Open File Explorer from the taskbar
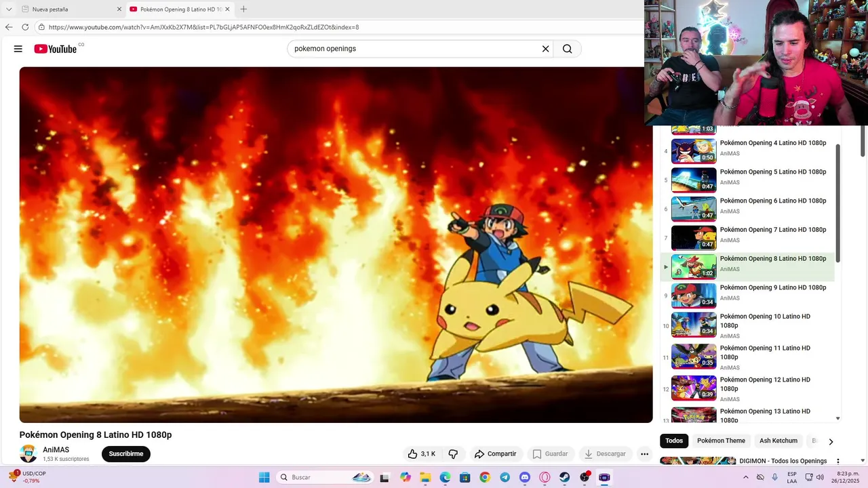Viewport: 868px width, 488px height. (425, 477)
